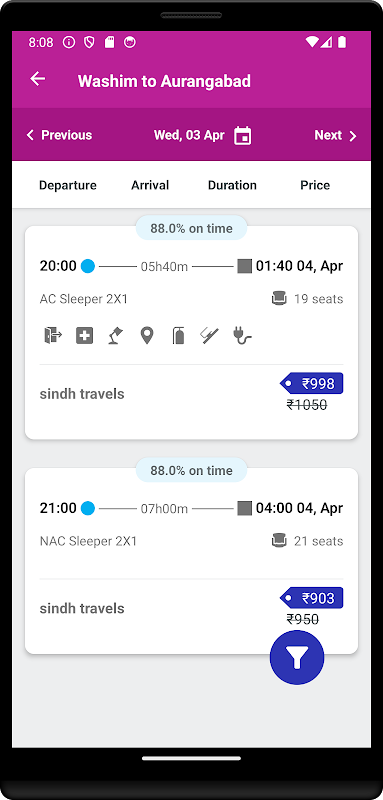The width and height of the screenshot is (383, 800).
Task: Tap the seat icon beside 19 seats
Action: coord(279,298)
